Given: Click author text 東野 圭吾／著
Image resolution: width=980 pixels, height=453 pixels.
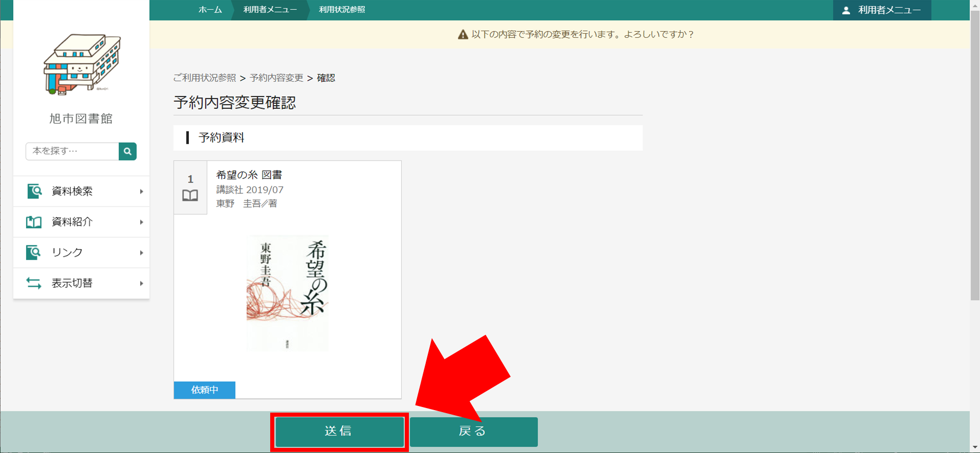Looking at the screenshot, I should point(247,203).
